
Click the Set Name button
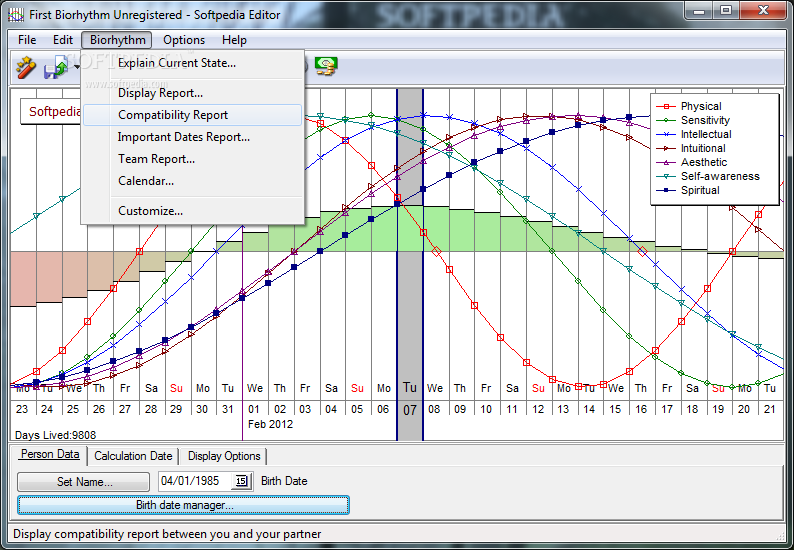[84, 482]
